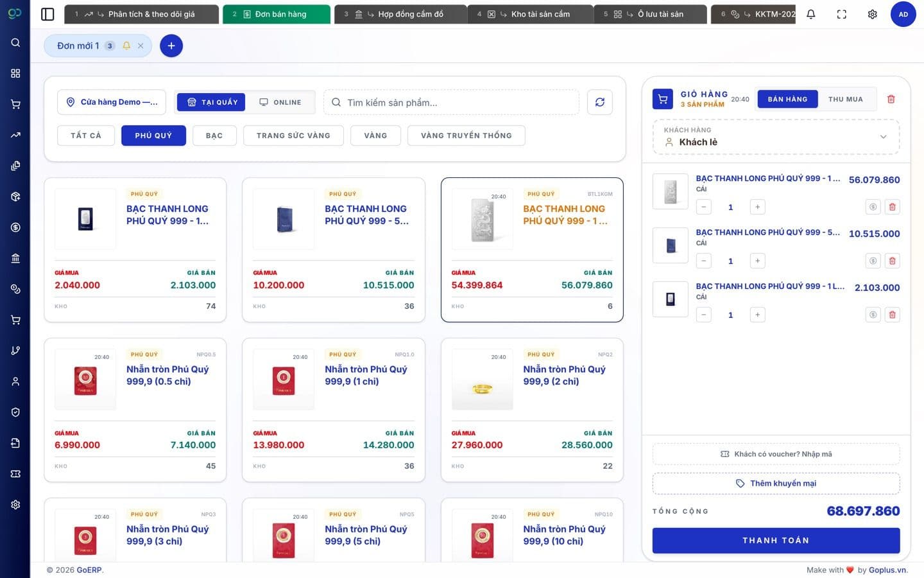Click the shield icon in left sidebar

pos(15,412)
